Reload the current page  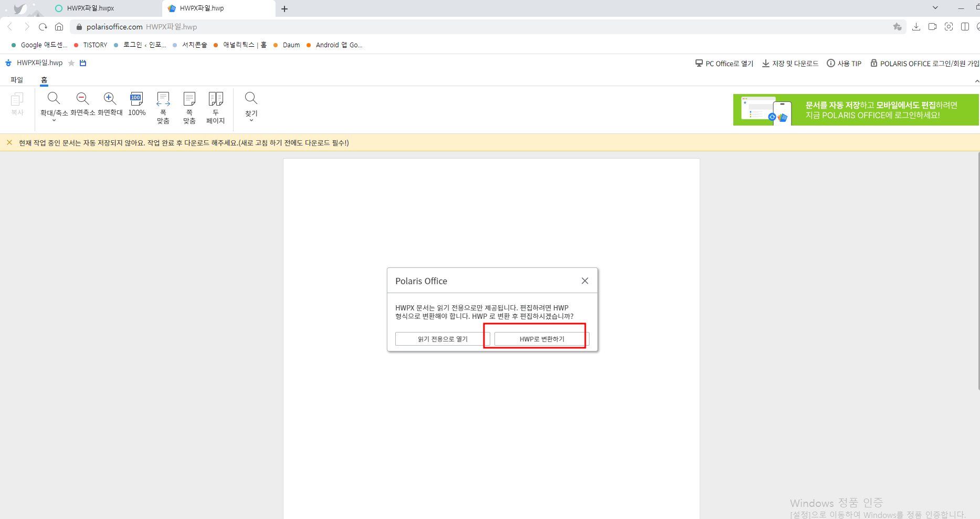tap(43, 27)
